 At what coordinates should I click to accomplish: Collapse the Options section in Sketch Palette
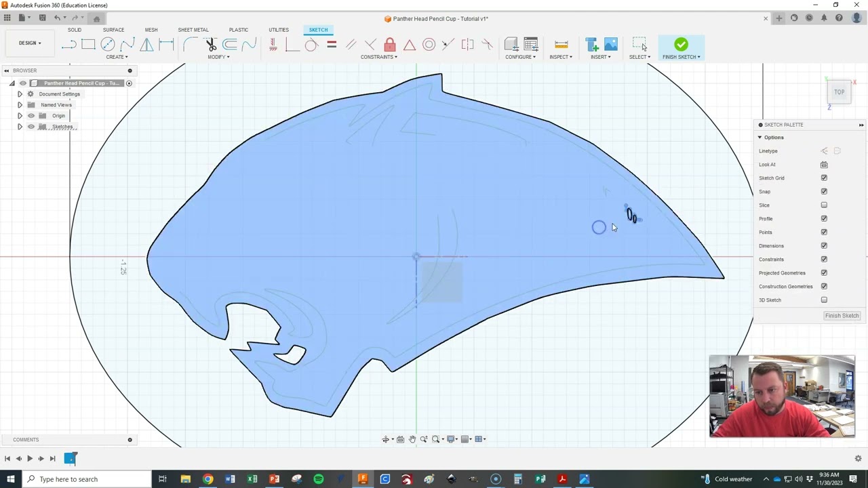(x=759, y=138)
